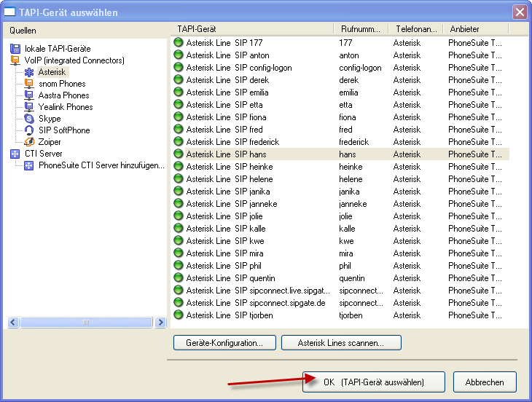The width and height of the screenshot is (532, 402).
Task: Click the green status icon for SIP anton
Action: click(x=179, y=55)
